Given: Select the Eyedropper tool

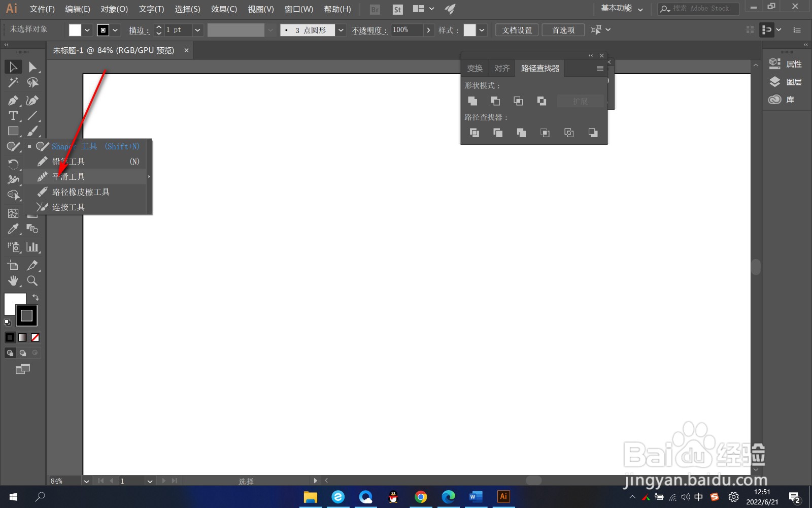Looking at the screenshot, I should [13, 229].
